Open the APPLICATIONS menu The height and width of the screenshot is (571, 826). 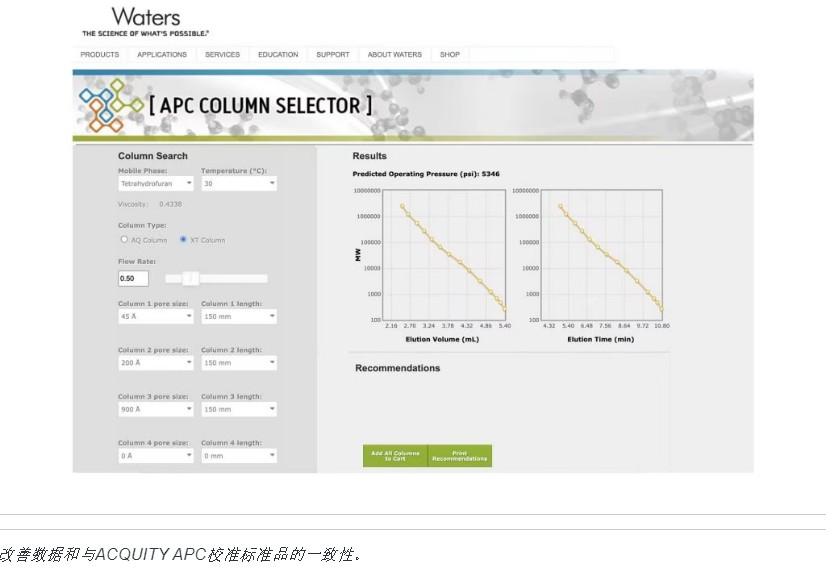(x=162, y=55)
